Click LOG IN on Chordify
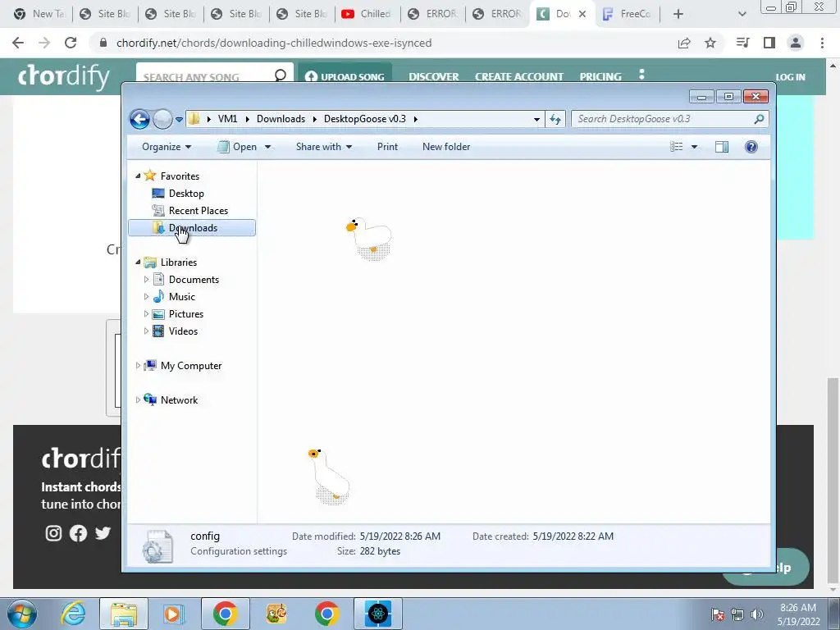 point(790,77)
